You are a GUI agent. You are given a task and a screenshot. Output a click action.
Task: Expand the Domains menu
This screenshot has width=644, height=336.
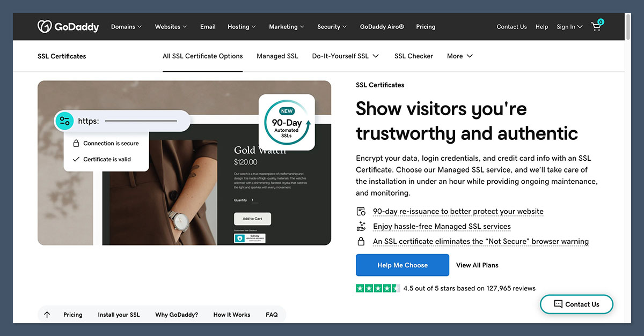tap(126, 26)
